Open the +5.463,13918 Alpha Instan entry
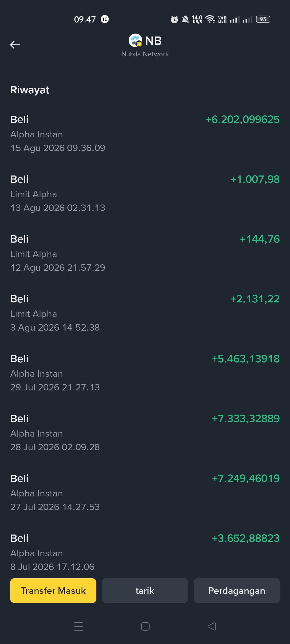290x644 pixels. click(x=145, y=373)
